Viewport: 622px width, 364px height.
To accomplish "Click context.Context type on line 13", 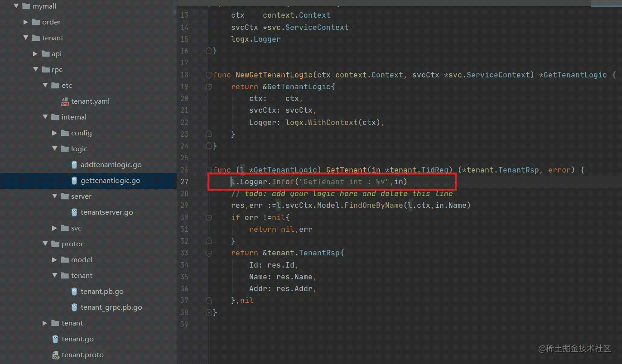I will [297, 15].
